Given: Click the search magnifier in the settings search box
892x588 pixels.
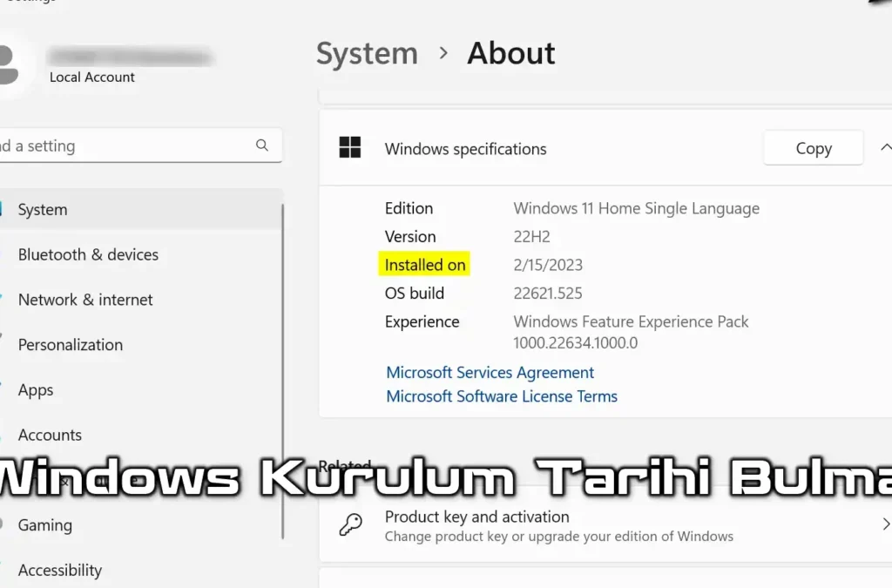Looking at the screenshot, I should pos(262,145).
